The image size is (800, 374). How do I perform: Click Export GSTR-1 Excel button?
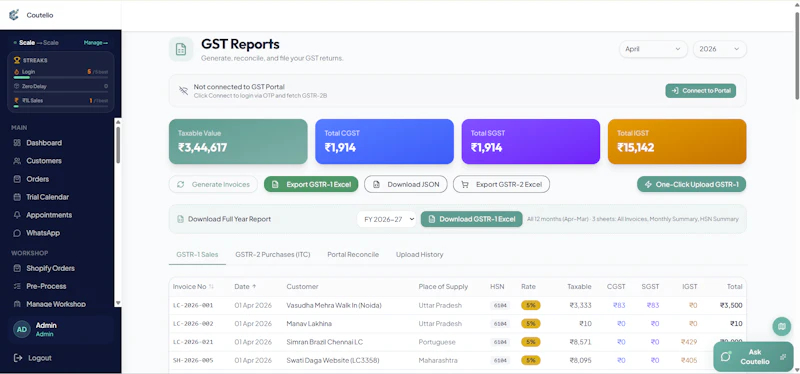tap(311, 184)
